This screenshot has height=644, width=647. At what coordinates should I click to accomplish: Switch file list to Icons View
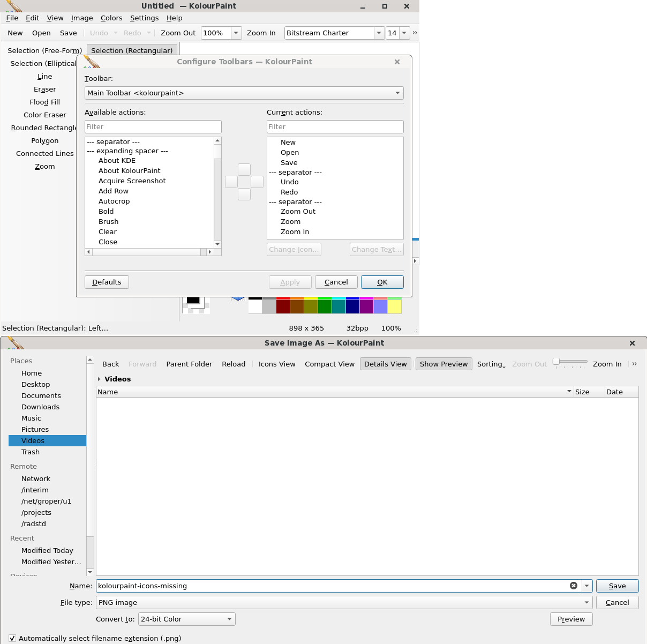[277, 364]
